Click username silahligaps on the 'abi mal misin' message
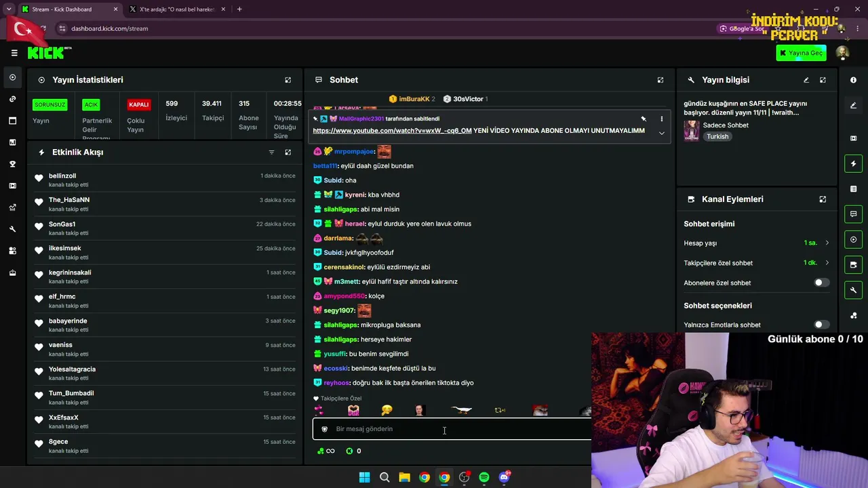 point(340,209)
